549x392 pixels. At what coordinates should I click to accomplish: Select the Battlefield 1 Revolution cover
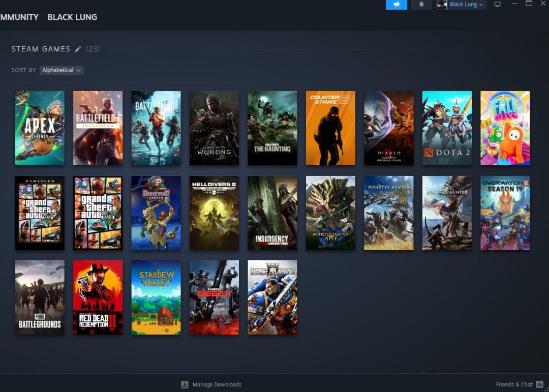[x=98, y=128]
